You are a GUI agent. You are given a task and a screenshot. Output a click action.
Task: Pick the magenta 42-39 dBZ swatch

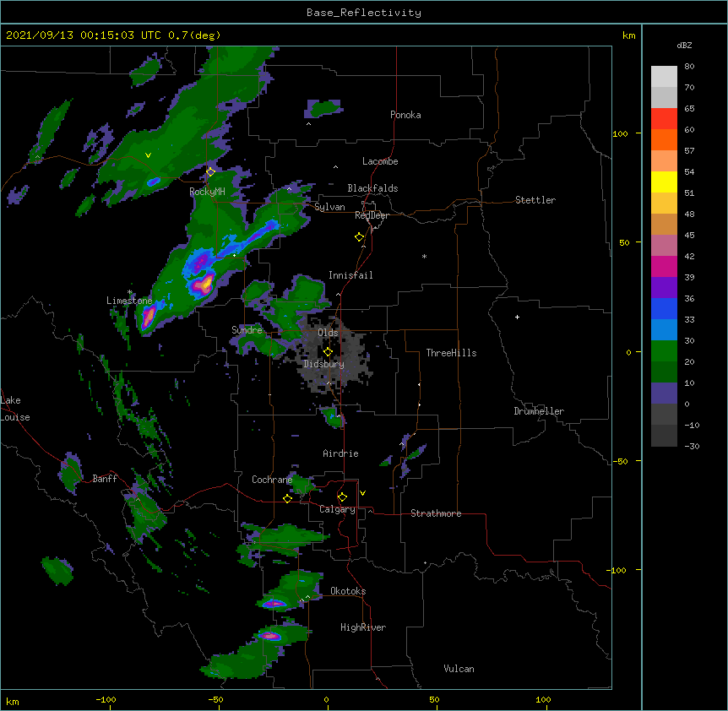pos(664,266)
